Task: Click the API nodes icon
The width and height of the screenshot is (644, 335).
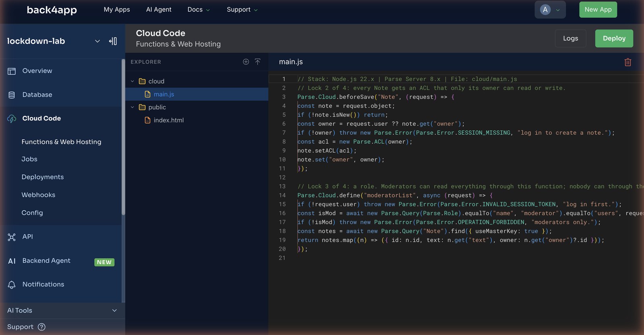Action: pyautogui.click(x=12, y=237)
